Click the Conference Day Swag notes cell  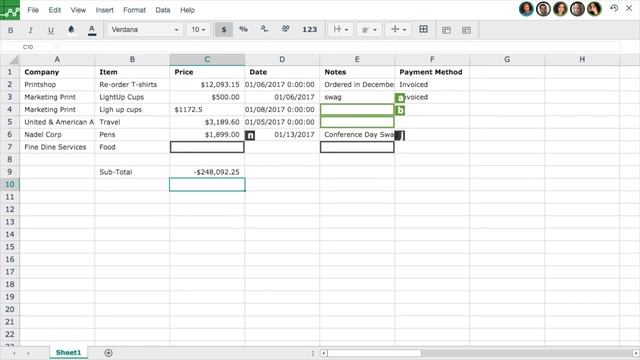357,134
